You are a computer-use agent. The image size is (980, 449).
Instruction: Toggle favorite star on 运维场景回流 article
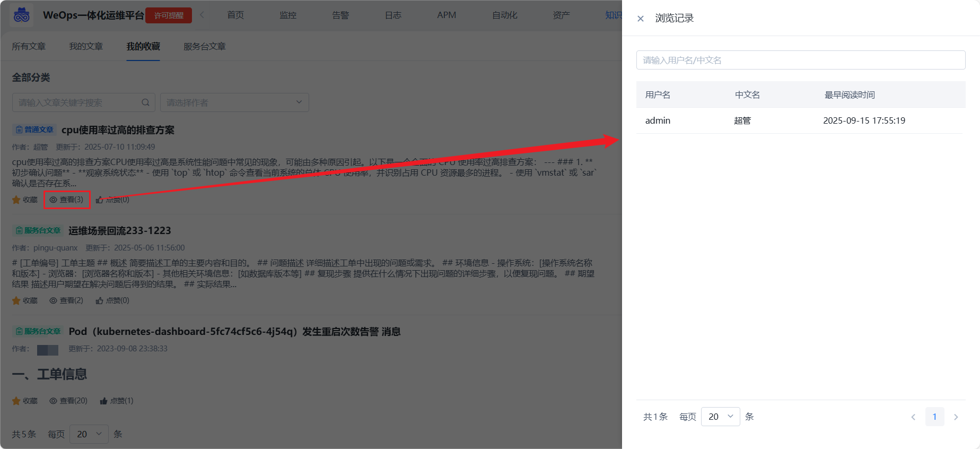point(16,301)
